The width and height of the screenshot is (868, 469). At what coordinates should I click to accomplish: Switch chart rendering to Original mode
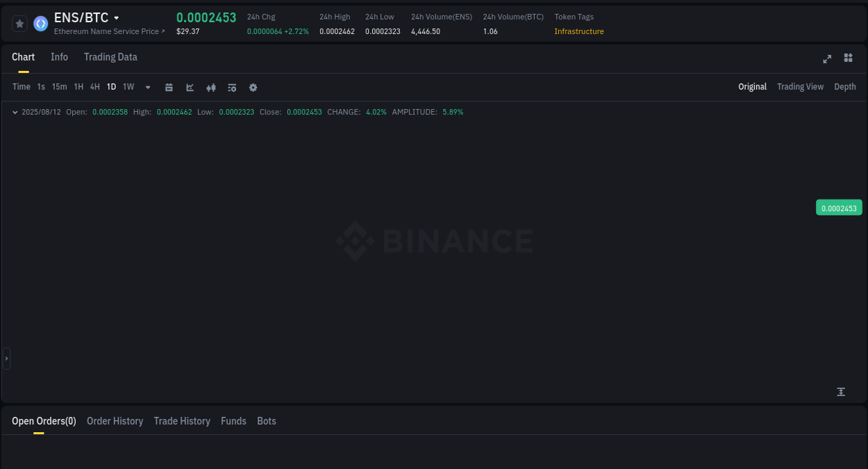pos(752,86)
